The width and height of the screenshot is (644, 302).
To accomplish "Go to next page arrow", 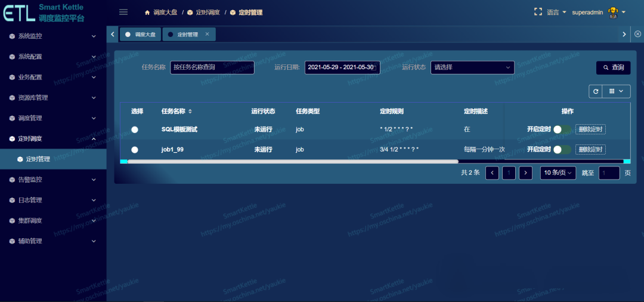I will [526, 173].
